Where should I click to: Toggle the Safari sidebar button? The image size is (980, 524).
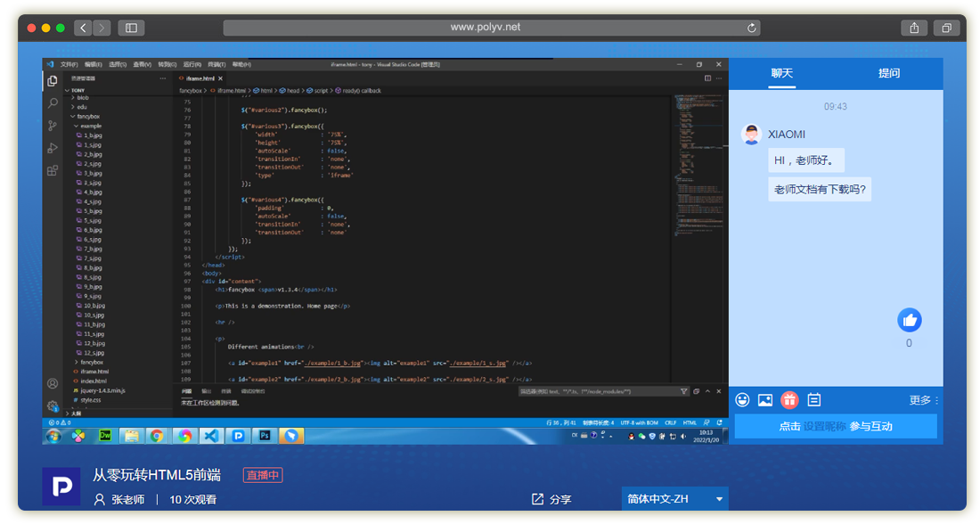[x=131, y=28]
